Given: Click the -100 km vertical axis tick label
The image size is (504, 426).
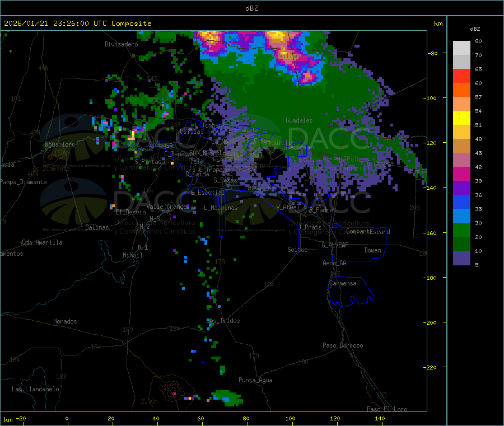Looking at the screenshot, I should (x=430, y=98).
